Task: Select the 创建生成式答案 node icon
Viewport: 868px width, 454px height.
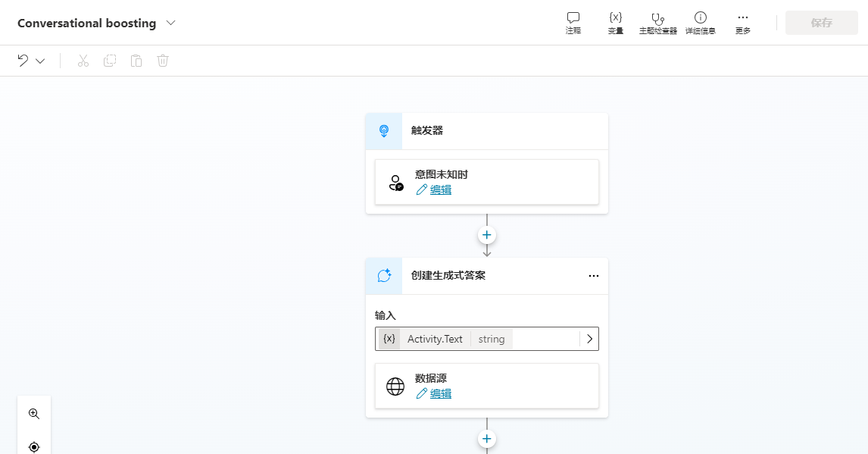Action: tap(383, 276)
